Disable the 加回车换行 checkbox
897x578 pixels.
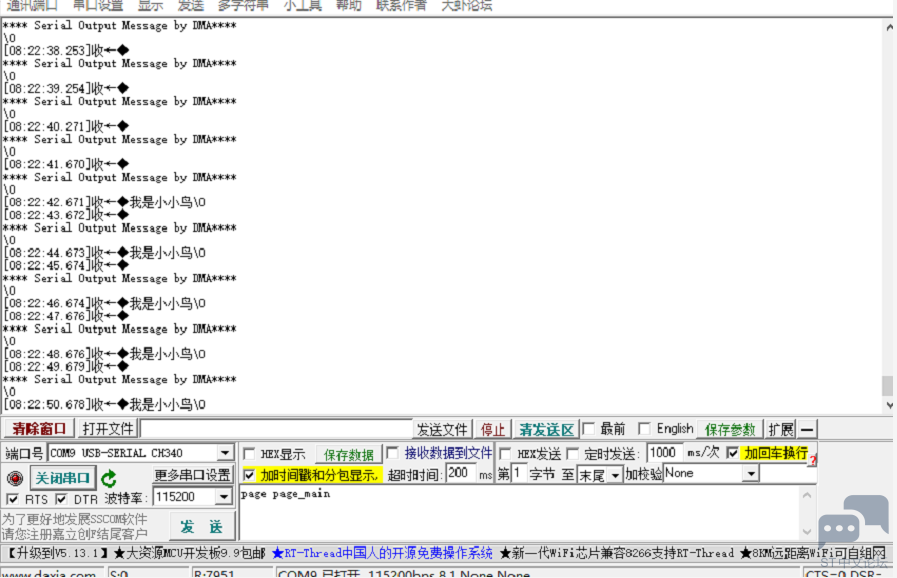coord(733,453)
